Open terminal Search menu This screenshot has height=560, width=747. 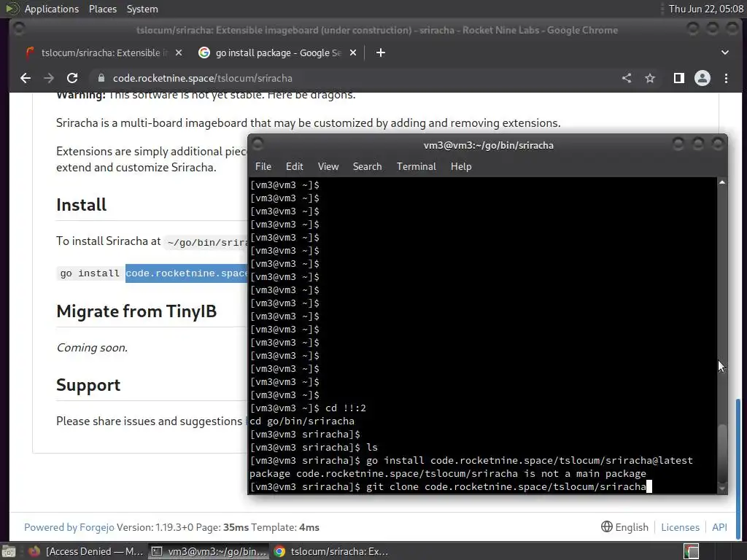click(x=367, y=166)
